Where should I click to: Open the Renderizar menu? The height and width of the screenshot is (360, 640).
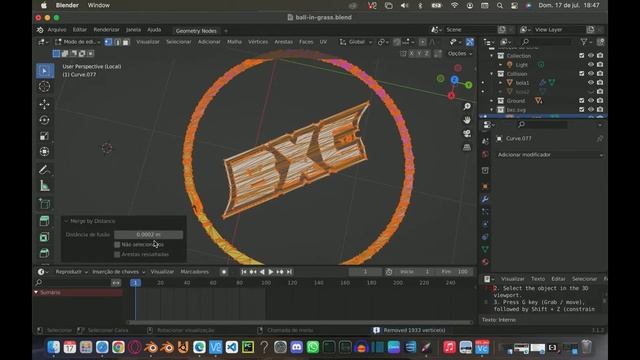pyautogui.click(x=106, y=30)
